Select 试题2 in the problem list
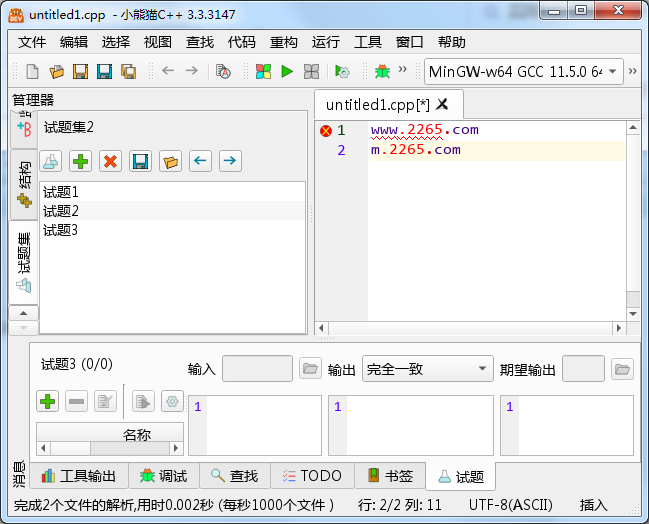The height and width of the screenshot is (524, 649). (x=61, y=211)
